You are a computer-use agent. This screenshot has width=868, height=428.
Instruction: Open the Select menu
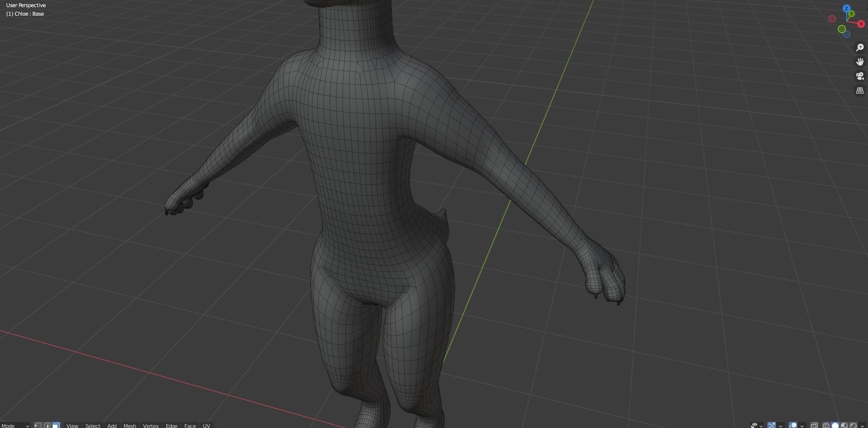[x=93, y=425]
